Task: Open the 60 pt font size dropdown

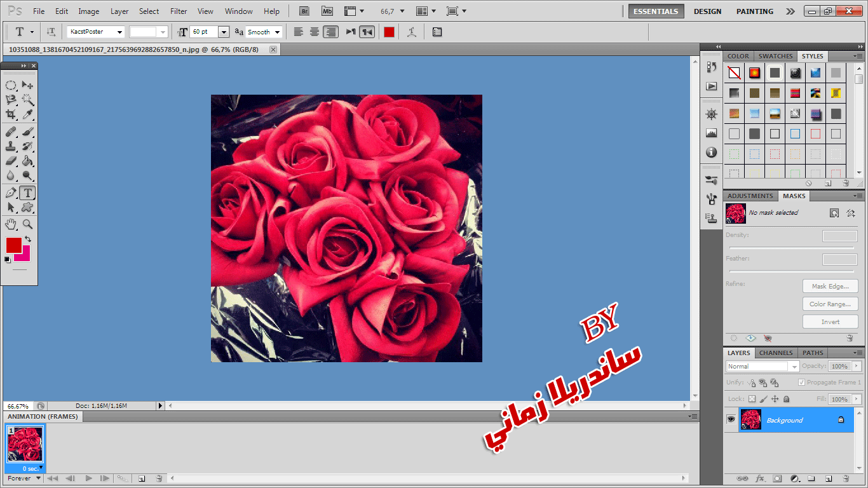Action: (x=224, y=32)
